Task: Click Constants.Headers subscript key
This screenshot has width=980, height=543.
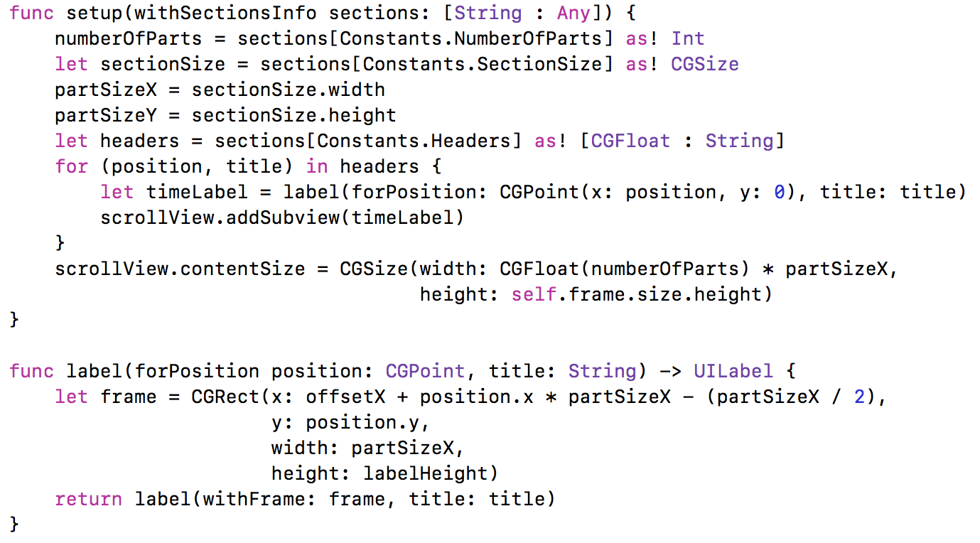Action: 414,141
